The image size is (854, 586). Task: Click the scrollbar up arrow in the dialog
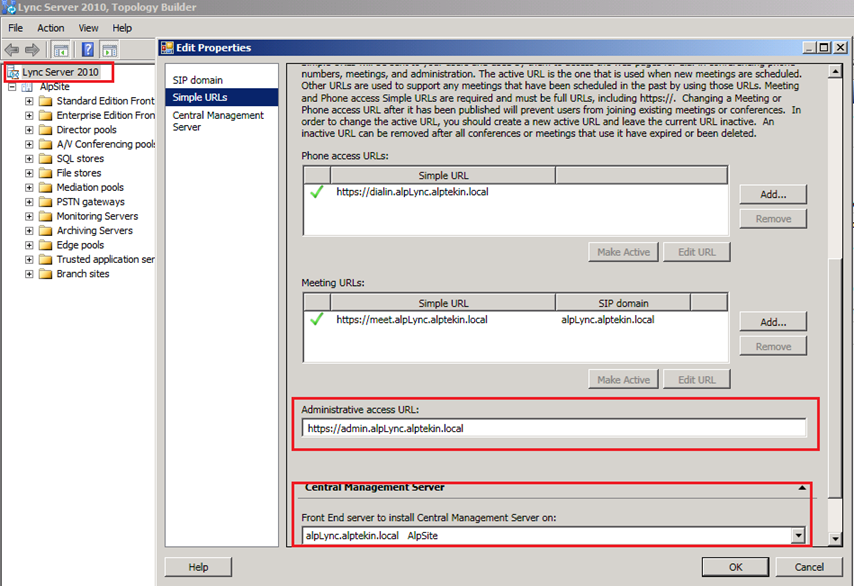click(834, 71)
